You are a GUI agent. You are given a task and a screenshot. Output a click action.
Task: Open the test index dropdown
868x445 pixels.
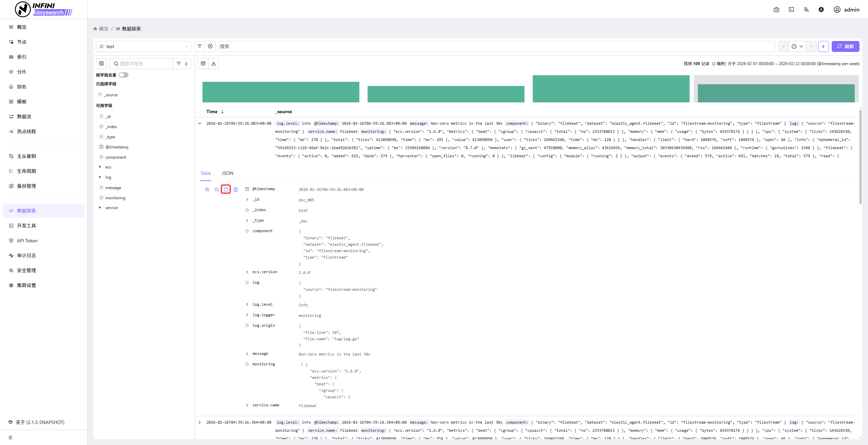click(x=144, y=46)
